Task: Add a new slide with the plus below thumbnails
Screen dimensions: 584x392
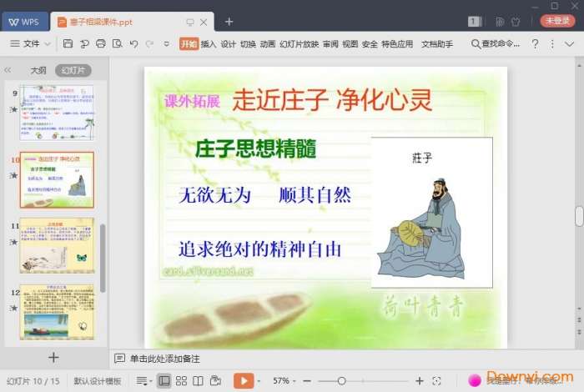Action: (x=53, y=357)
